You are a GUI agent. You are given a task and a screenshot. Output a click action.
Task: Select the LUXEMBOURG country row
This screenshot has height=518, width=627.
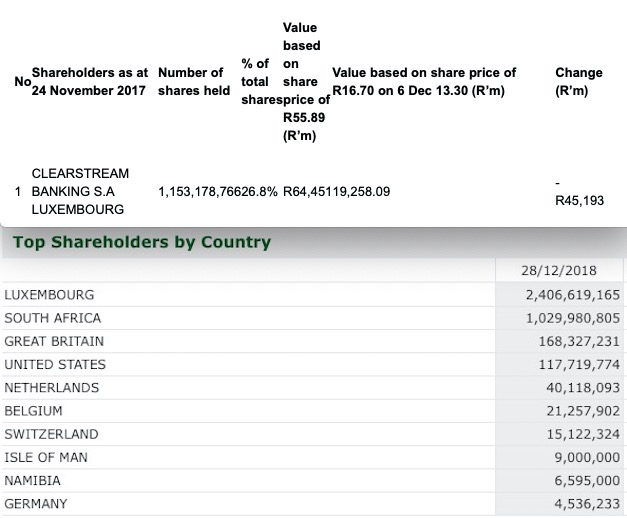click(312, 295)
